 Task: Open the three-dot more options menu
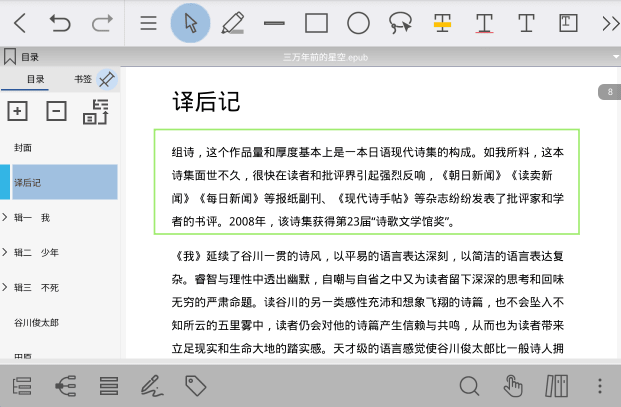click(600, 386)
